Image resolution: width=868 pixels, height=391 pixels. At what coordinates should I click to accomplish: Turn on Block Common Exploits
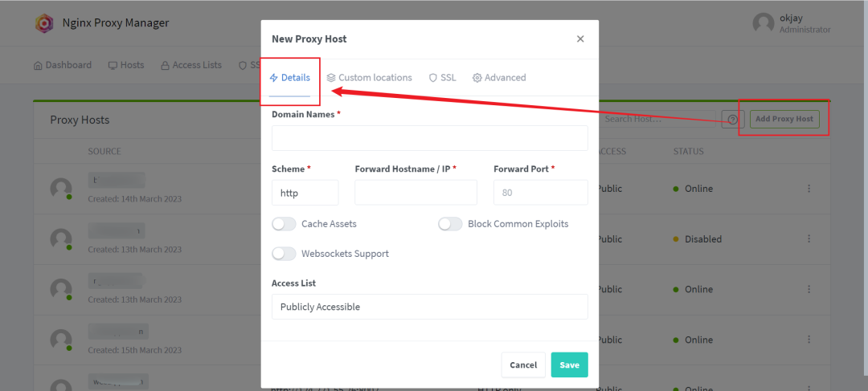coord(450,224)
